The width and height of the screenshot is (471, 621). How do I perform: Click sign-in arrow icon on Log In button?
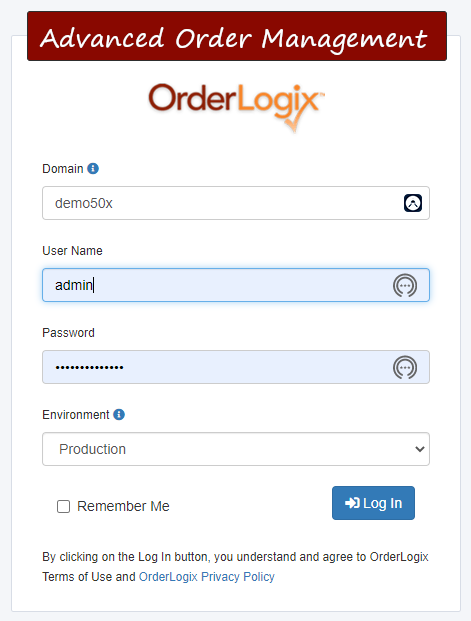(352, 503)
